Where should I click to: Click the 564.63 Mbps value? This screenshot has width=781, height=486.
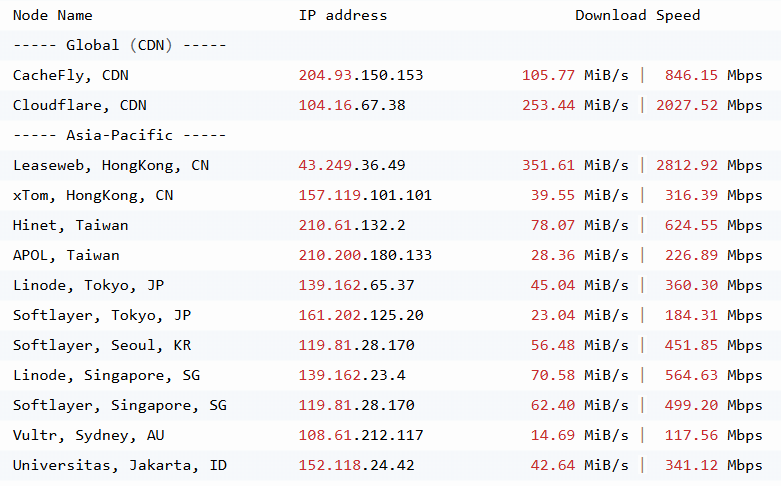click(x=713, y=375)
